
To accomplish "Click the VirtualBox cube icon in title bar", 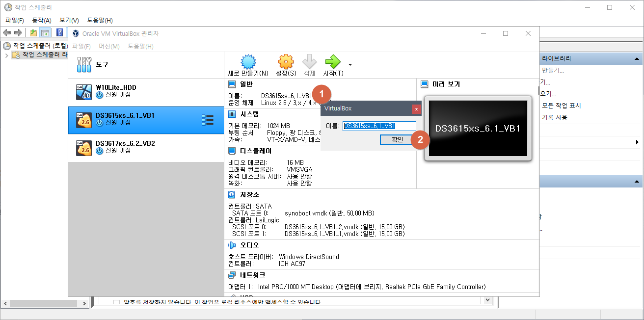I will (76, 33).
